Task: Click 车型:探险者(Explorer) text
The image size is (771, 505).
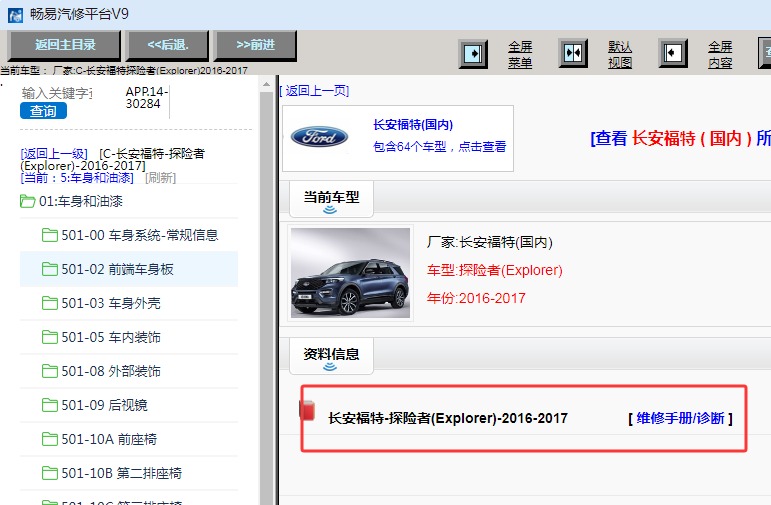Action: 495,270
